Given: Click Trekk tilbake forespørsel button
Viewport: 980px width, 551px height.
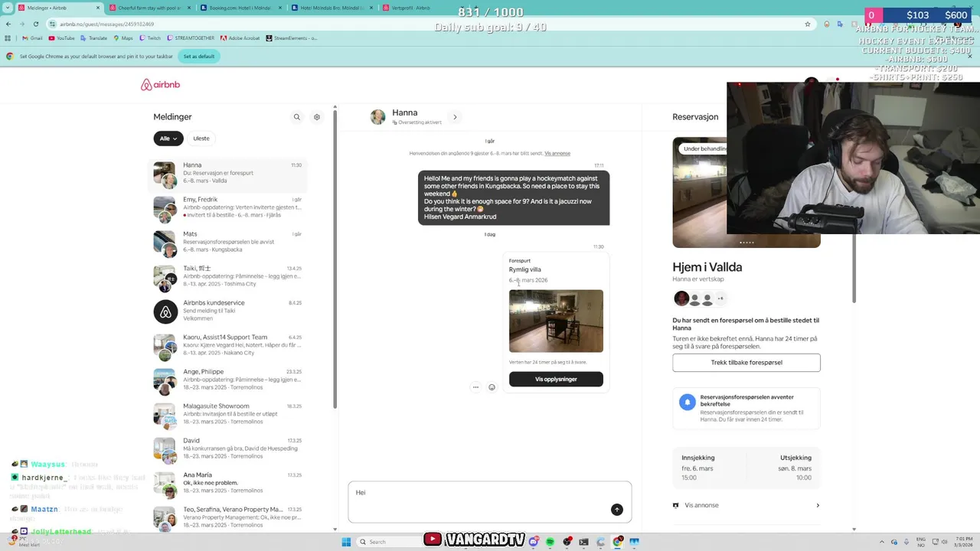Looking at the screenshot, I should [746, 363].
